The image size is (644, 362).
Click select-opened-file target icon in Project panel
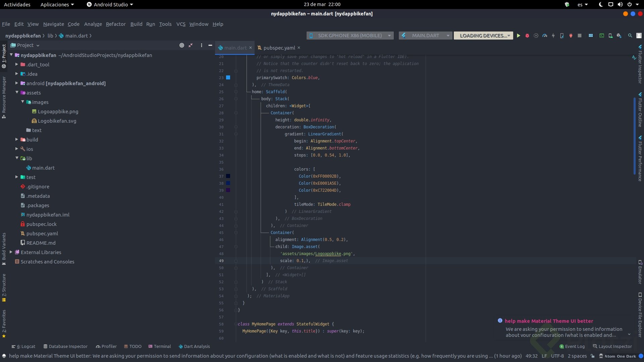coord(181,45)
